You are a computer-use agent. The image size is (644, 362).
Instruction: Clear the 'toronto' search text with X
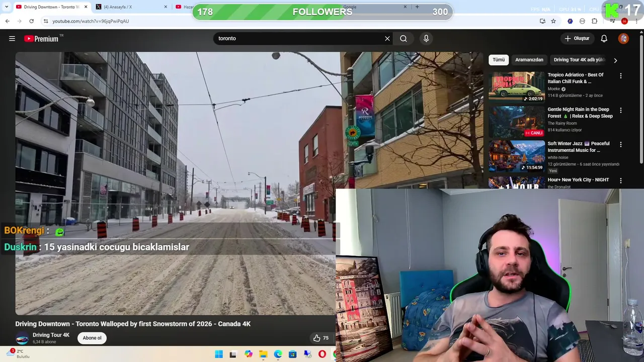(x=387, y=39)
